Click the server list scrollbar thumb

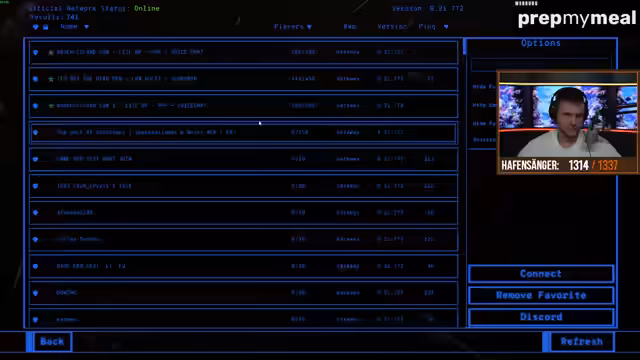pyautogui.click(x=464, y=47)
